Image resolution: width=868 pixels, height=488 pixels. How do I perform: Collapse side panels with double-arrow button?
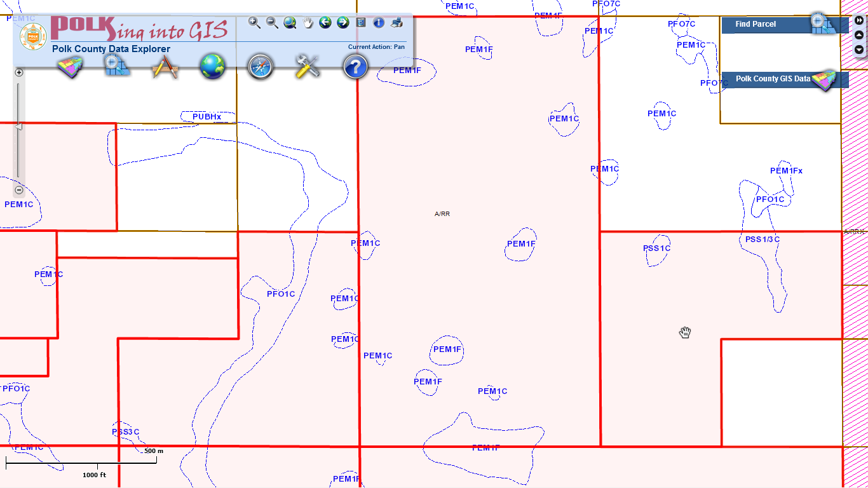click(x=859, y=20)
